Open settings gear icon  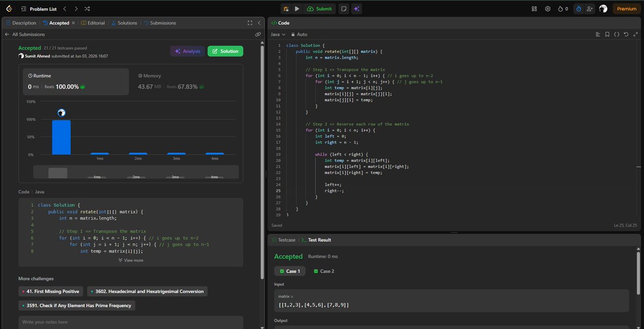pyautogui.click(x=547, y=9)
